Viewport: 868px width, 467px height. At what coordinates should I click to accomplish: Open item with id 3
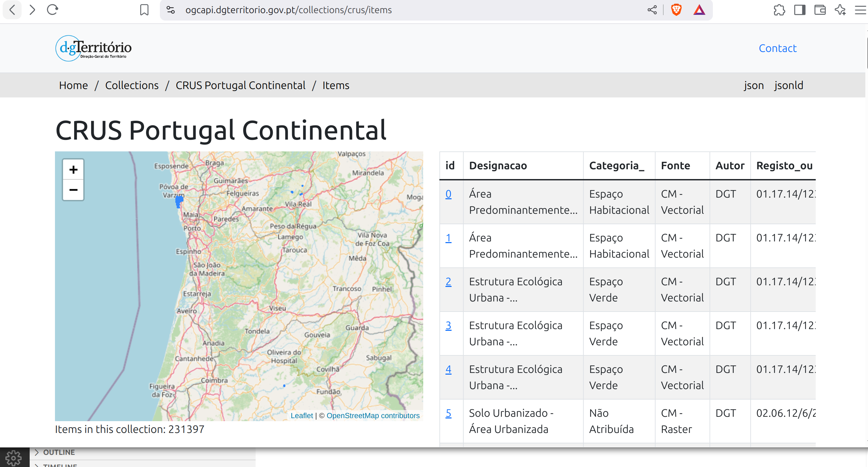[448, 325]
